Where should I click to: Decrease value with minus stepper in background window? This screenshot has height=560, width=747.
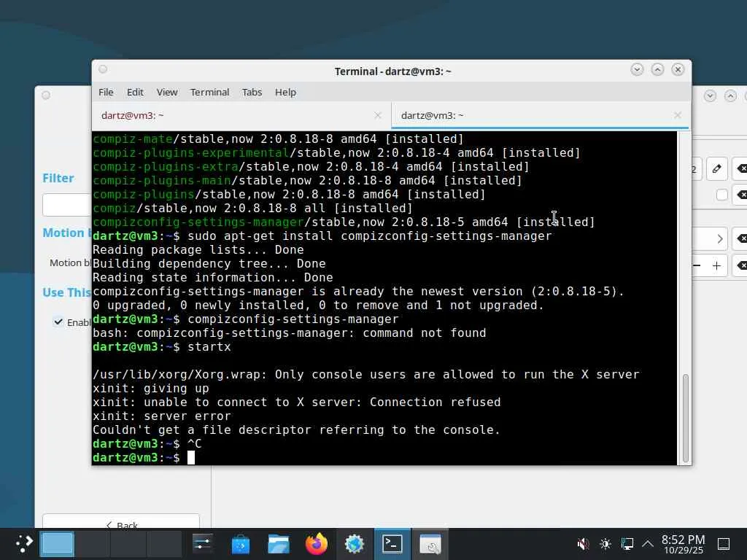click(697, 265)
